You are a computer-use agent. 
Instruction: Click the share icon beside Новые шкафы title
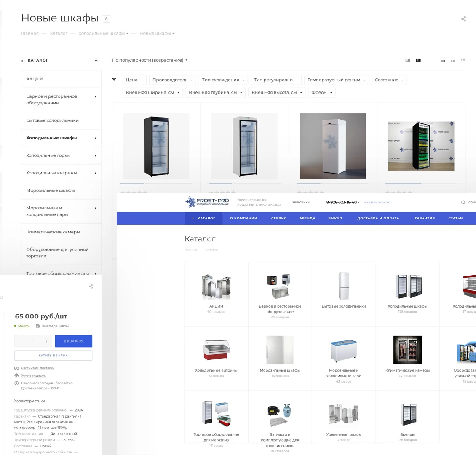coord(463,19)
